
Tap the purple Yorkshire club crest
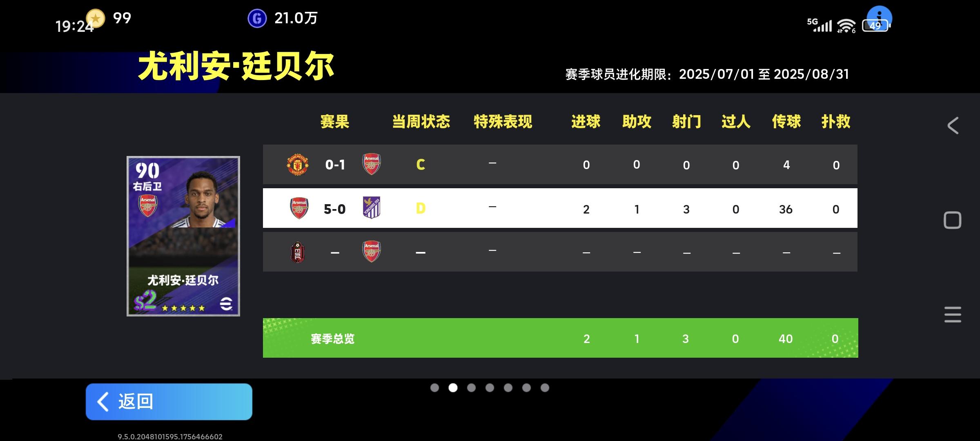click(372, 208)
